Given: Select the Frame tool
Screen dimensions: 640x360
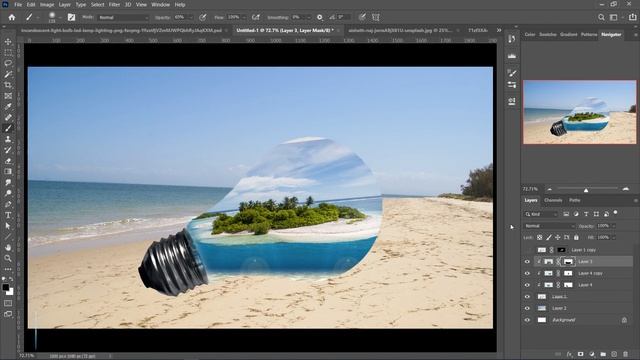Looking at the screenshot, I should 8,96.
